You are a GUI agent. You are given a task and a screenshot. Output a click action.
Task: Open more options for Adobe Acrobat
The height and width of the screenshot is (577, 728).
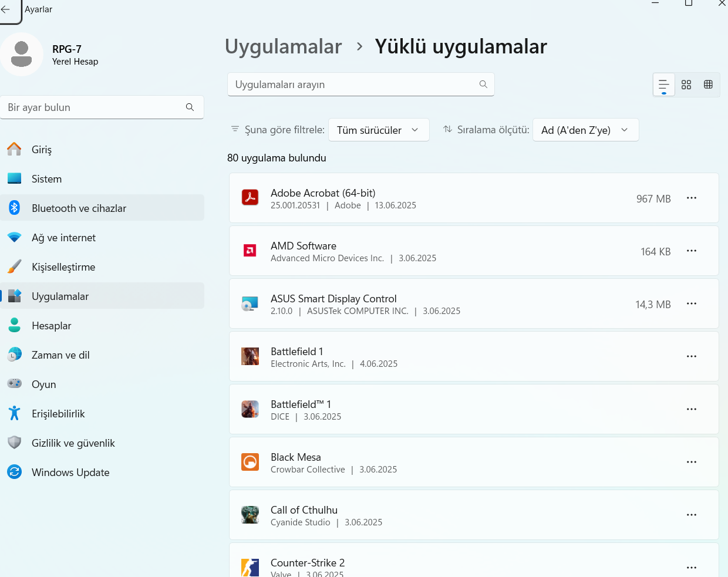tap(692, 198)
